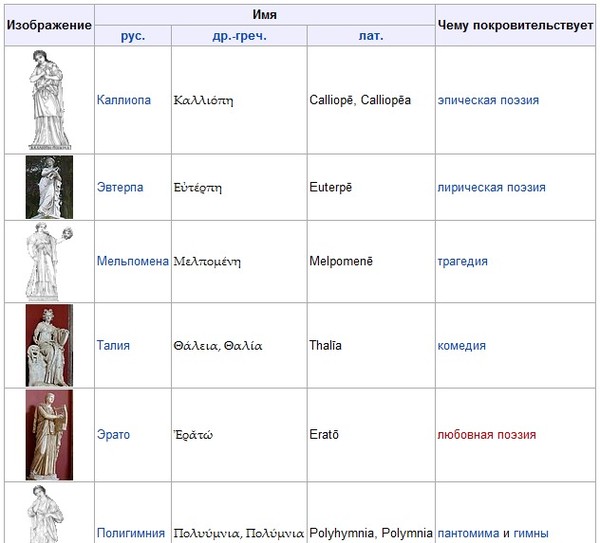The image size is (600, 543).
Task: Open the Талия link
Action: 113,346
